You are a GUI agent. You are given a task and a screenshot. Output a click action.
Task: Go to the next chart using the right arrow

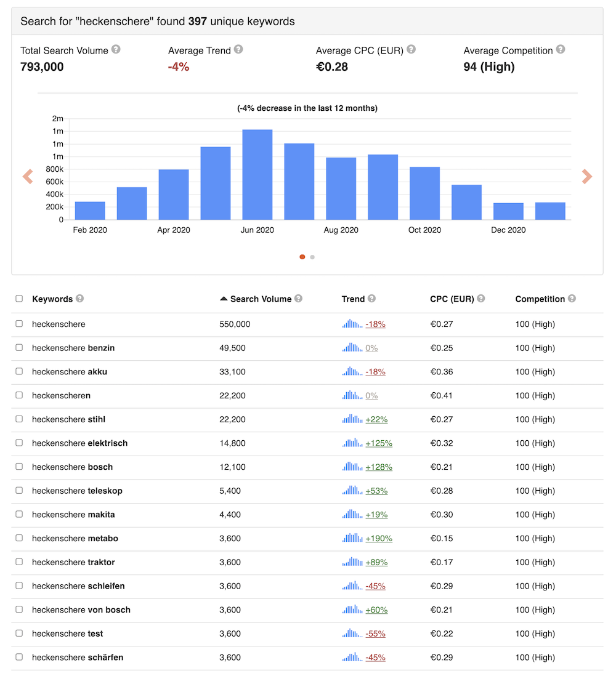coord(586,177)
